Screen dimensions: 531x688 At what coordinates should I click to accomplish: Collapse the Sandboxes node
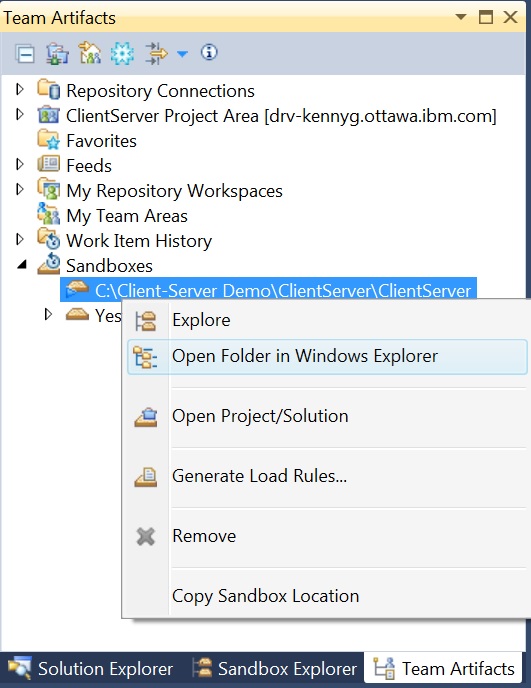coord(22,264)
